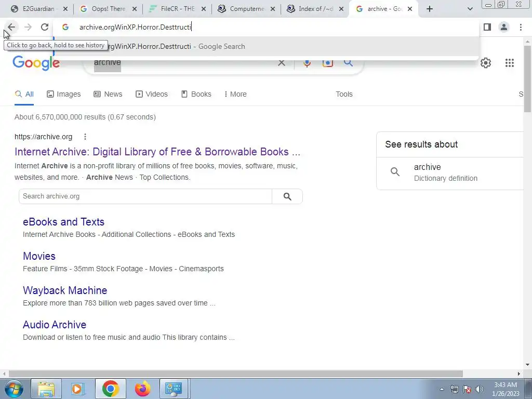Open the Control Panel taskbar item

[x=174, y=389]
